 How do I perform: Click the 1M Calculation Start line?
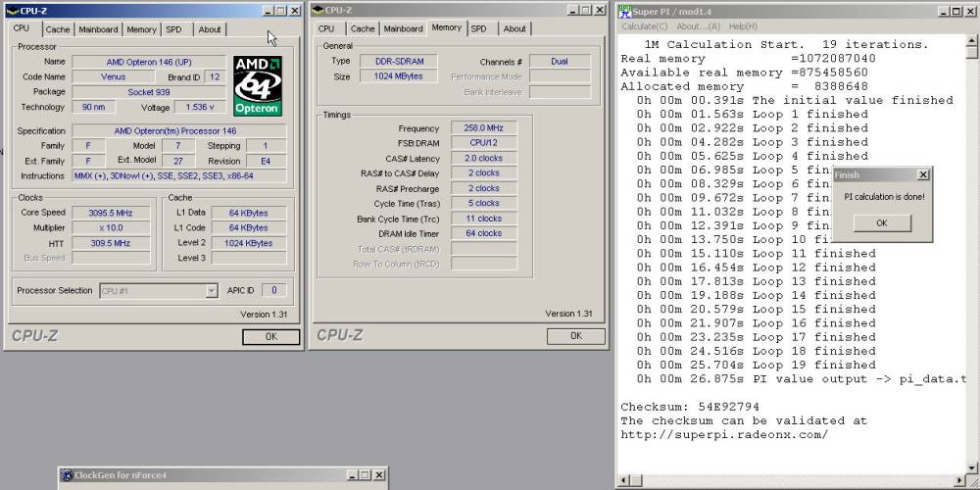pyautogui.click(x=786, y=44)
